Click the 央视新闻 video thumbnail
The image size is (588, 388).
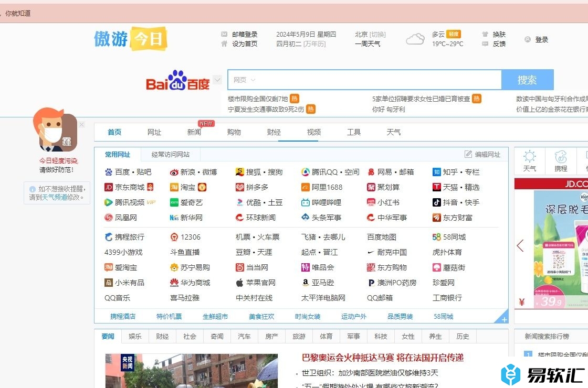(x=191, y=371)
